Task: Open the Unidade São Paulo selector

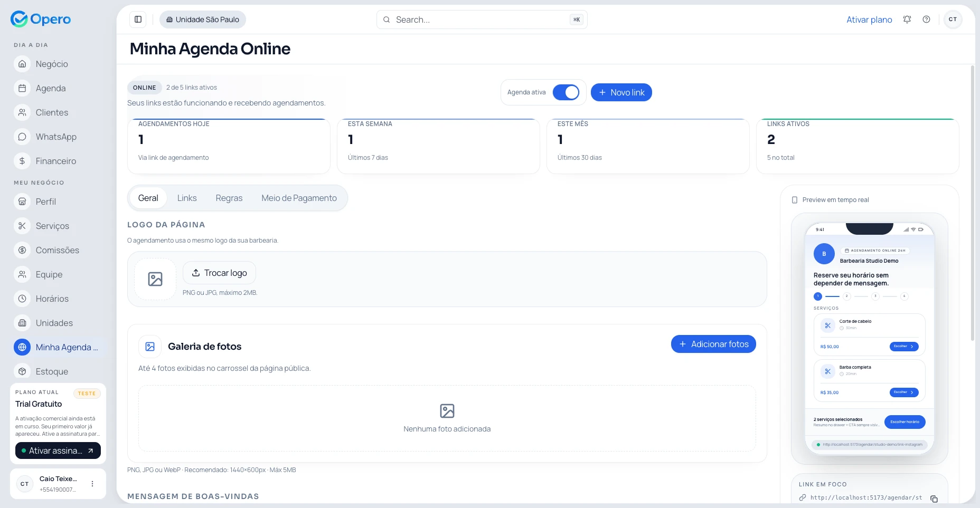Action: (x=203, y=20)
